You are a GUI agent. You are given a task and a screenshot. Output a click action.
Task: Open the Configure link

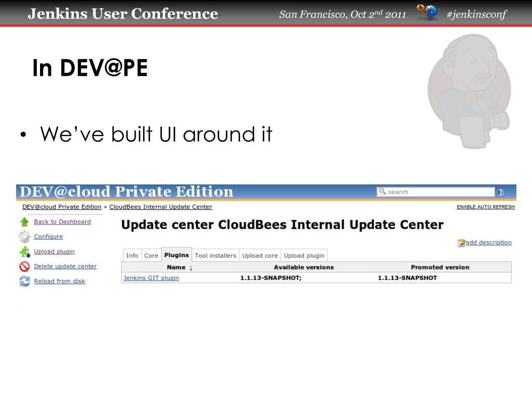pyautogui.click(x=48, y=236)
